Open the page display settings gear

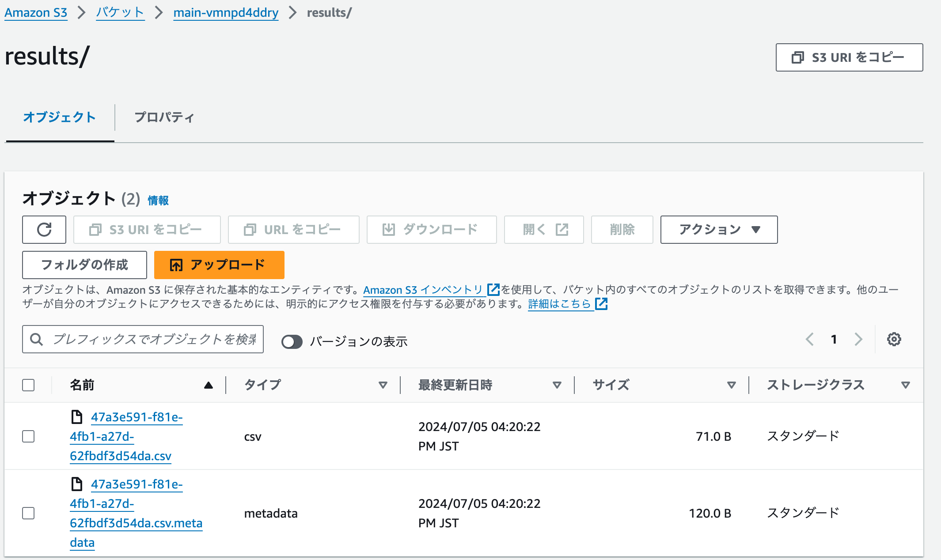894,339
